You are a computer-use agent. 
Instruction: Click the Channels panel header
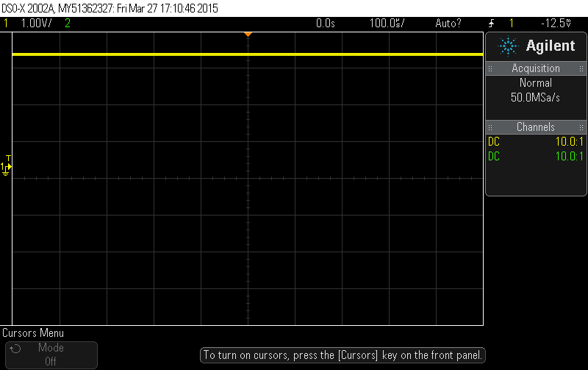click(x=536, y=127)
